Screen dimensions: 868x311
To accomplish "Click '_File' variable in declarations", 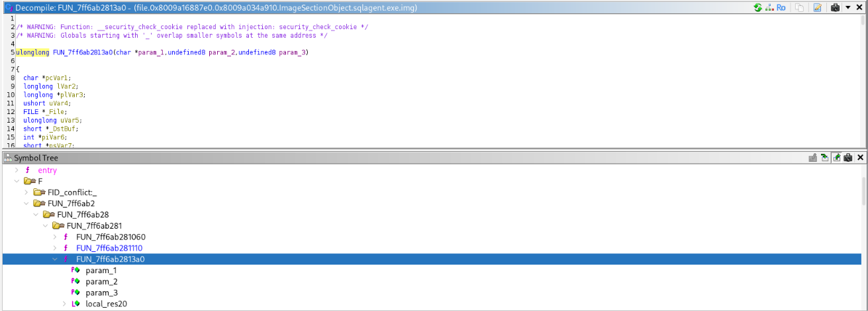I will tap(55, 112).
